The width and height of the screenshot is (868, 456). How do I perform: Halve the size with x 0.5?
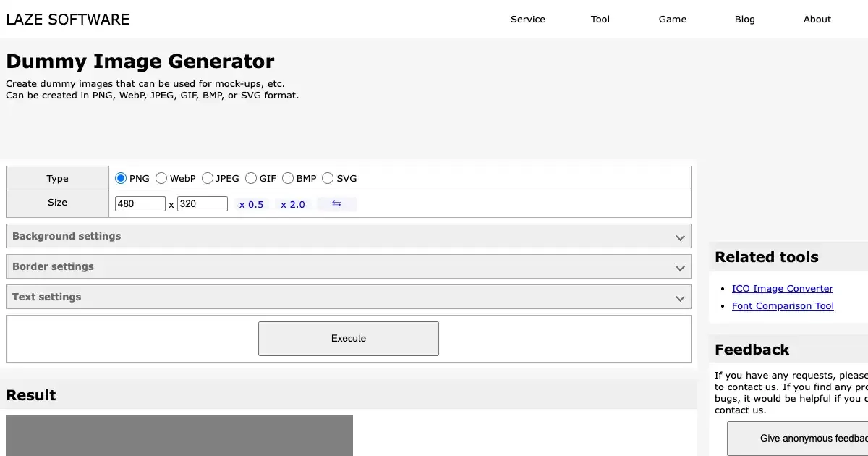pyautogui.click(x=251, y=205)
